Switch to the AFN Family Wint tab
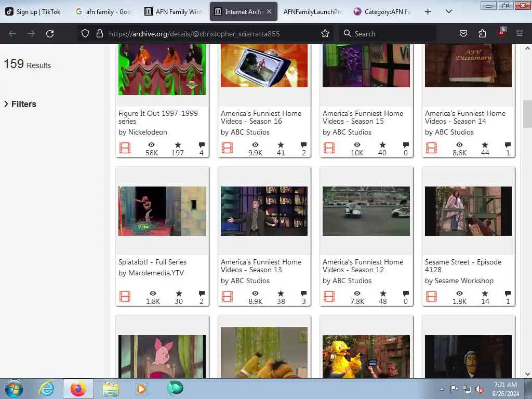Viewport: 532px width, 399px height. 174,11
